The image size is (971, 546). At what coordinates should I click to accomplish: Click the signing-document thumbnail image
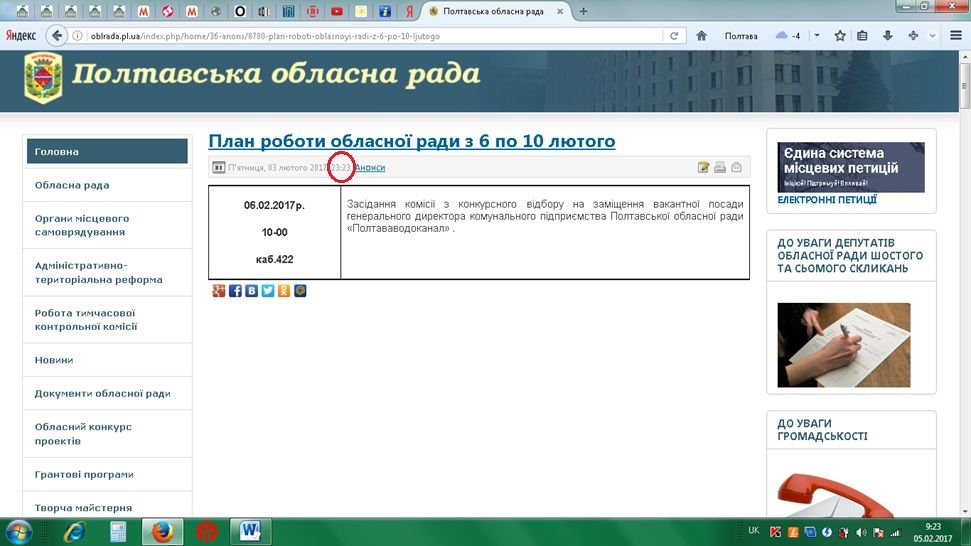coord(844,345)
